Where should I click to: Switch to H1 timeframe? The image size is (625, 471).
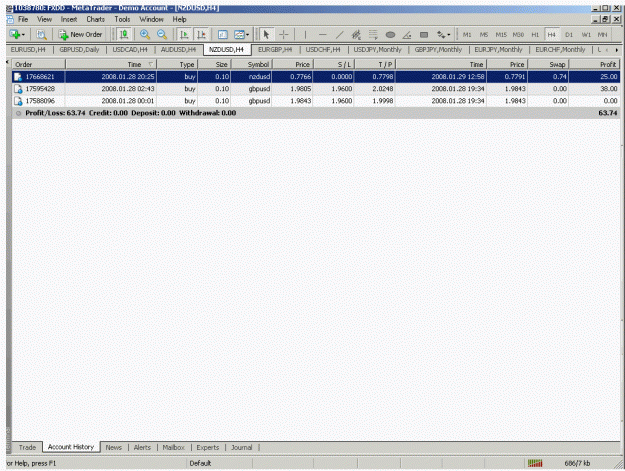click(535, 35)
